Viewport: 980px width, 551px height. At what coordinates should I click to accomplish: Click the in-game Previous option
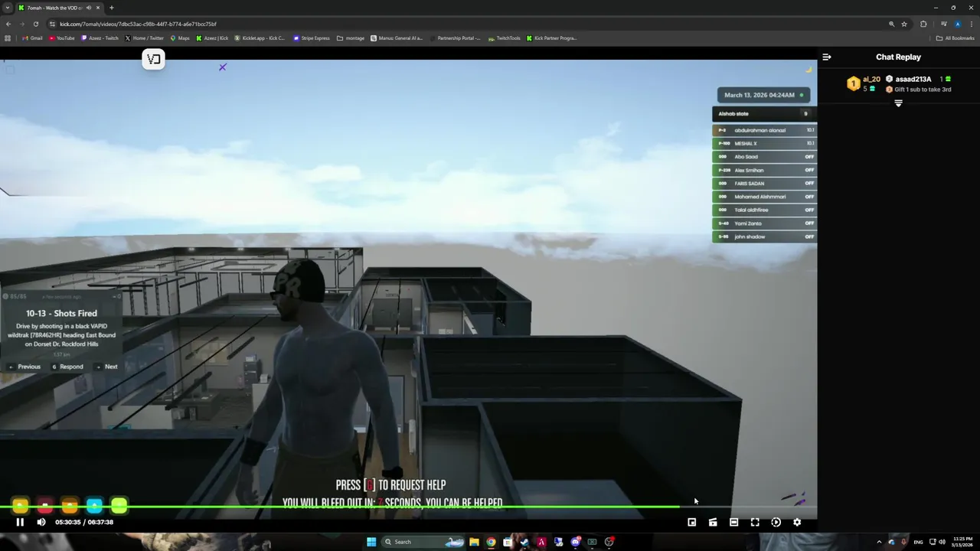[29, 367]
